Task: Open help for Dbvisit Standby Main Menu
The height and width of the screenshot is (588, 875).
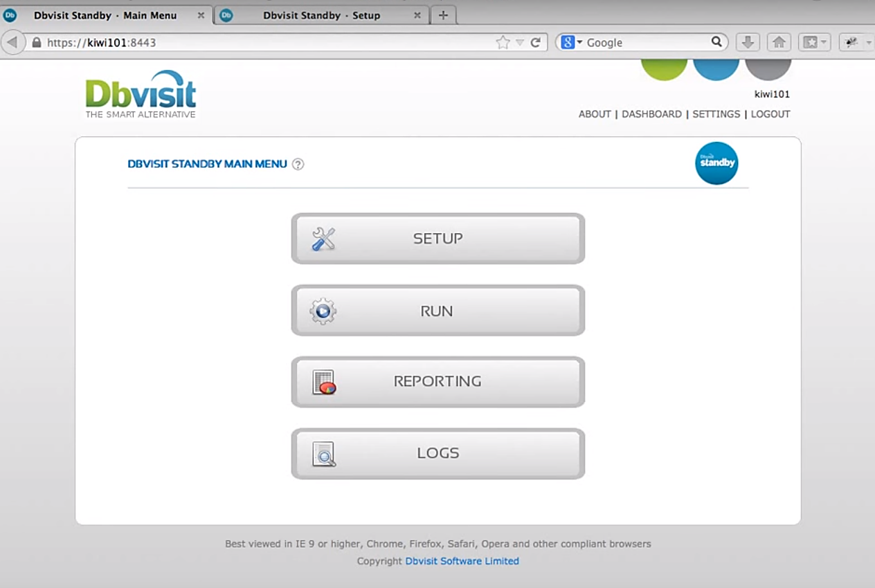Action: pyautogui.click(x=298, y=164)
